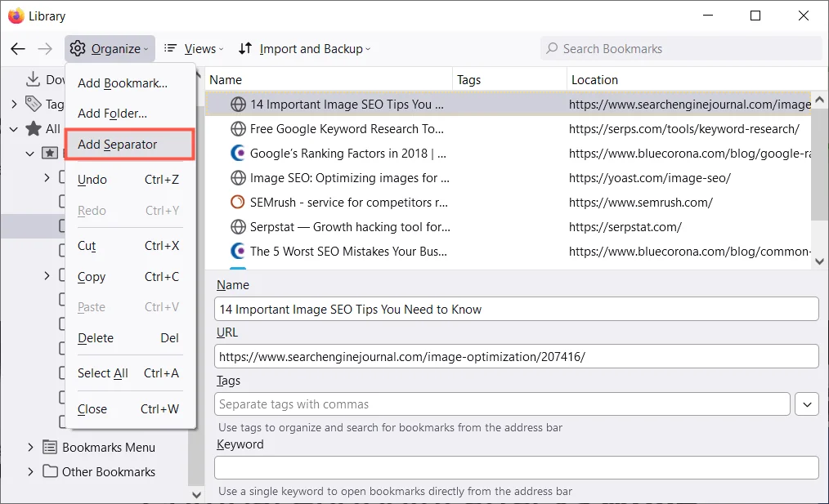The width and height of the screenshot is (829, 504).
Task: Click the globe icon beside Serpstat bookmark
Action: 238,227
